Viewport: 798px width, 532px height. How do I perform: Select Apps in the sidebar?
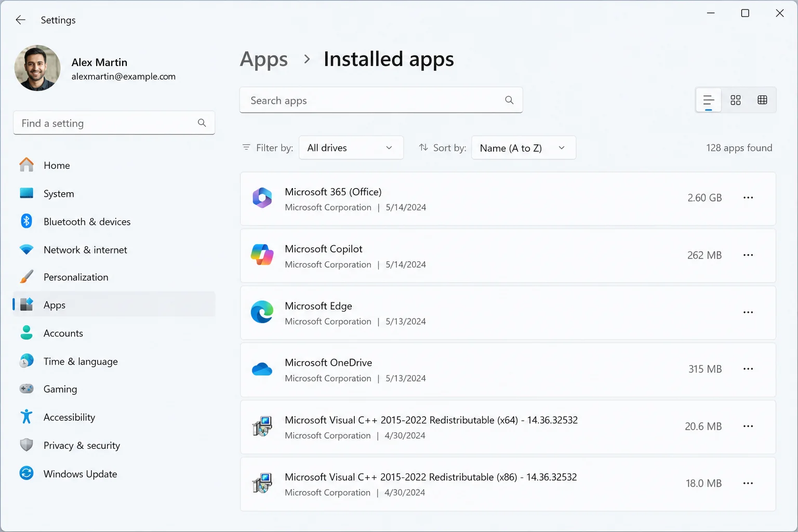114,304
